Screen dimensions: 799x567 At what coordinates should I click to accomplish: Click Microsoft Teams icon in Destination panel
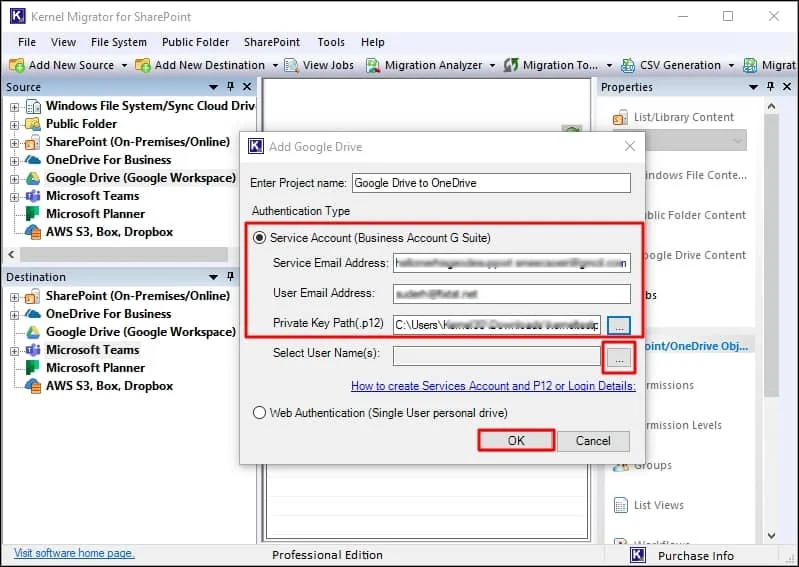click(33, 350)
